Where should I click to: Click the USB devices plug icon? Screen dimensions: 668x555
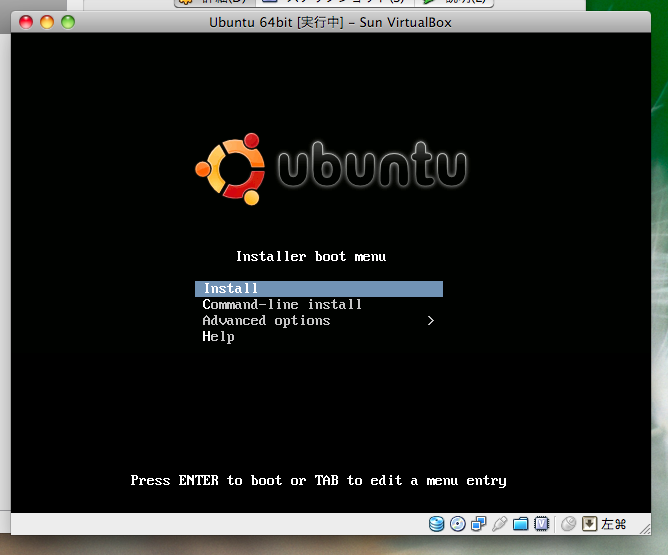(499, 524)
